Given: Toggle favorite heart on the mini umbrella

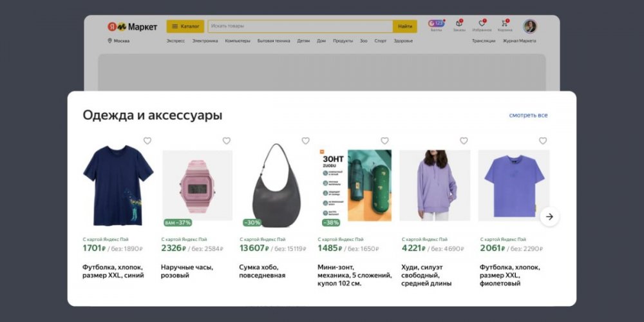Looking at the screenshot, I should point(384,141).
